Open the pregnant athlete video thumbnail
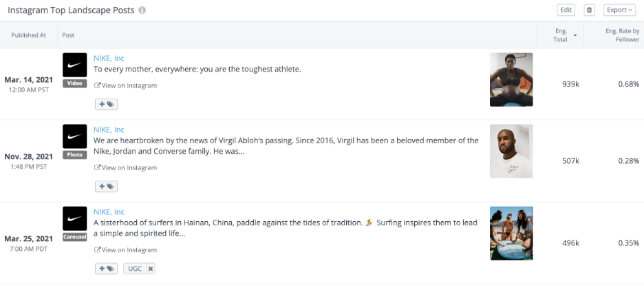This screenshot has width=644, height=288. coord(511,79)
